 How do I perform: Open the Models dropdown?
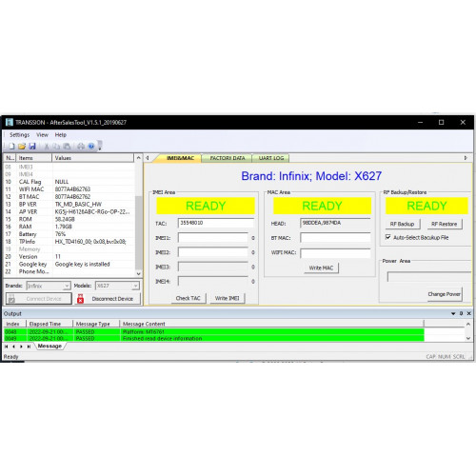coord(135,286)
